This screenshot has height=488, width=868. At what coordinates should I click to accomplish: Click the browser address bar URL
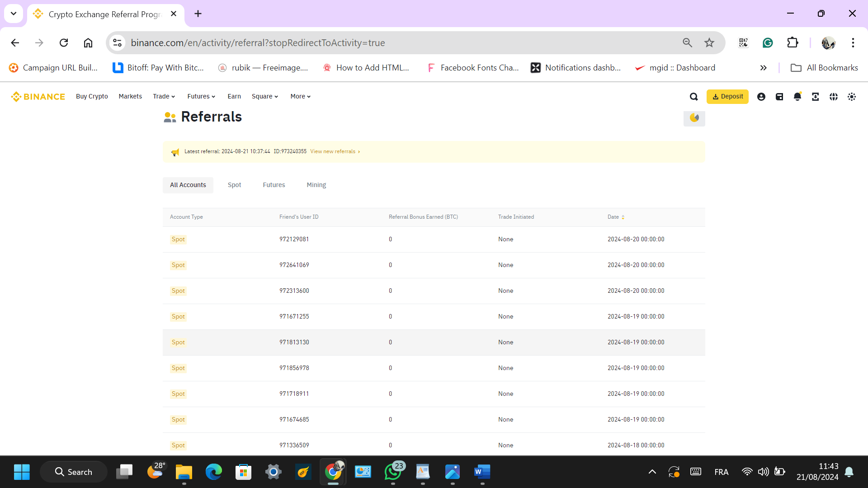(x=258, y=43)
